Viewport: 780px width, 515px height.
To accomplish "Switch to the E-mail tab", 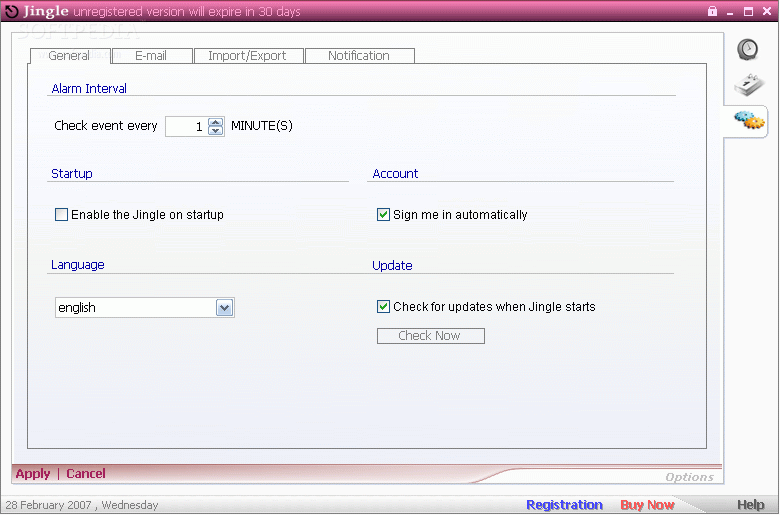I will pyautogui.click(x=151, y=56).
